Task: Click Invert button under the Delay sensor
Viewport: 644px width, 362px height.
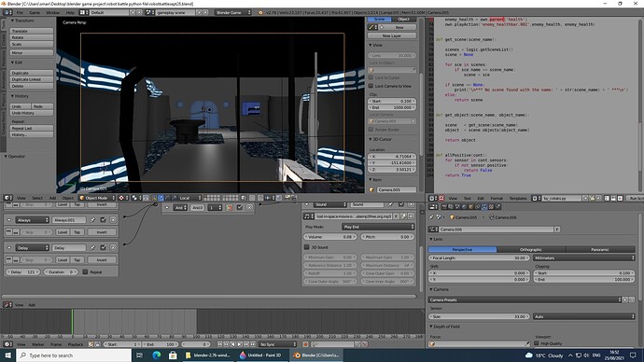Action: tap(102, 259)
